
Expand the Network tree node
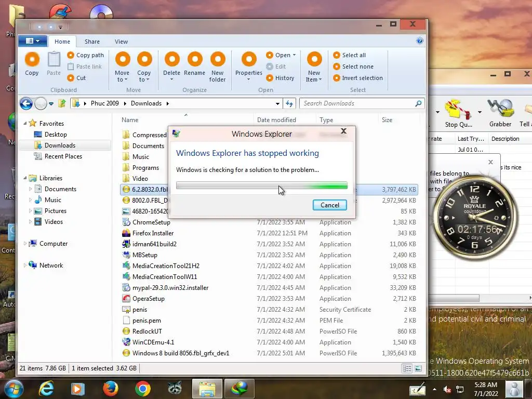pos(25,265)
